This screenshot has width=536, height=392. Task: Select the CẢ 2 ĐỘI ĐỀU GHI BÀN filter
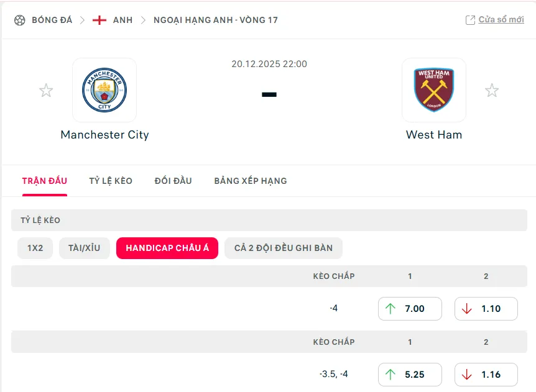[284, 248]
